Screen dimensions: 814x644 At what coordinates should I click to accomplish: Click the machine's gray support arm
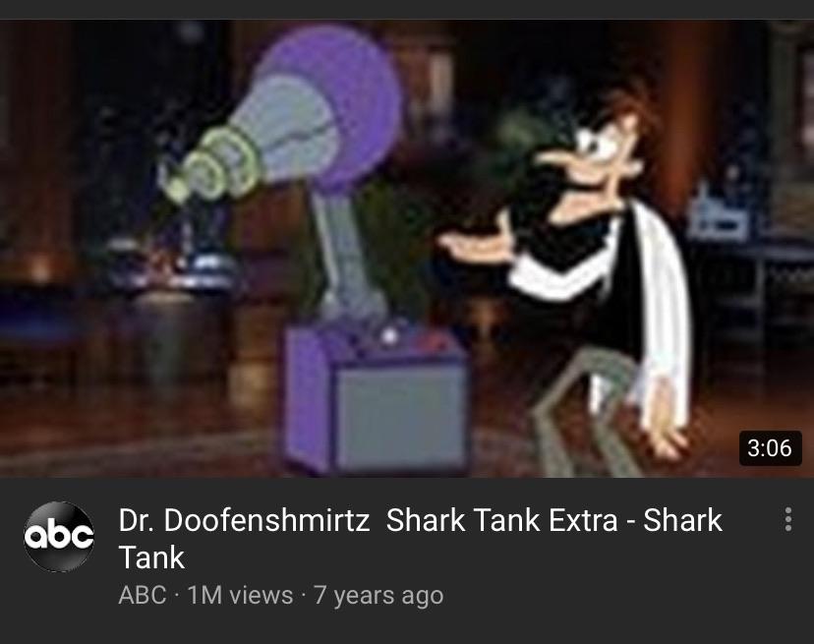[x=348, y=257]
